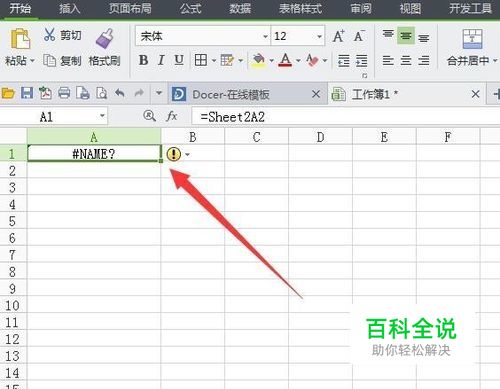Toggle middle vertical alignment
This screenshot has width=500, height=389.
[406, 36]
